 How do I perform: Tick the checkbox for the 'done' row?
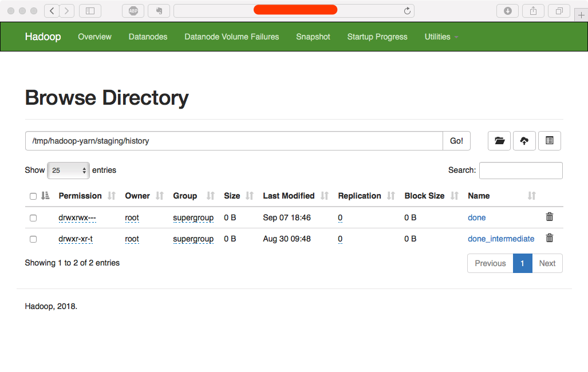point(33,218)
